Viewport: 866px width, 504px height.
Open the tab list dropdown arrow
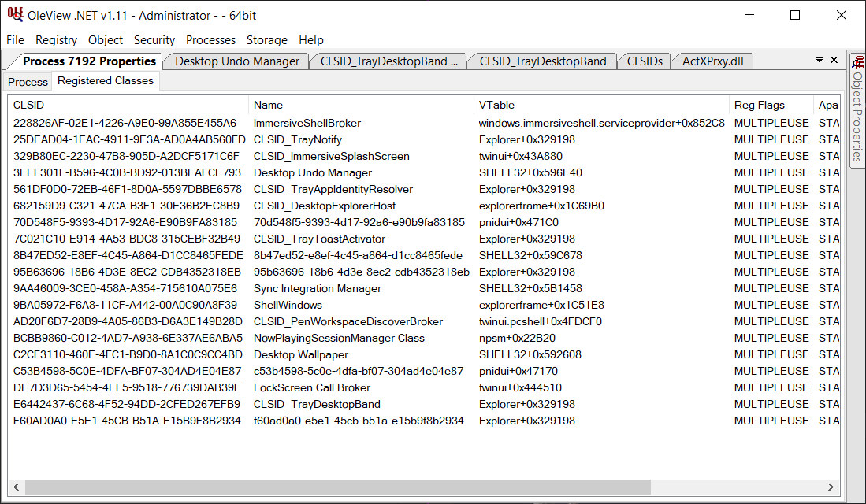(x=820, y=60)
